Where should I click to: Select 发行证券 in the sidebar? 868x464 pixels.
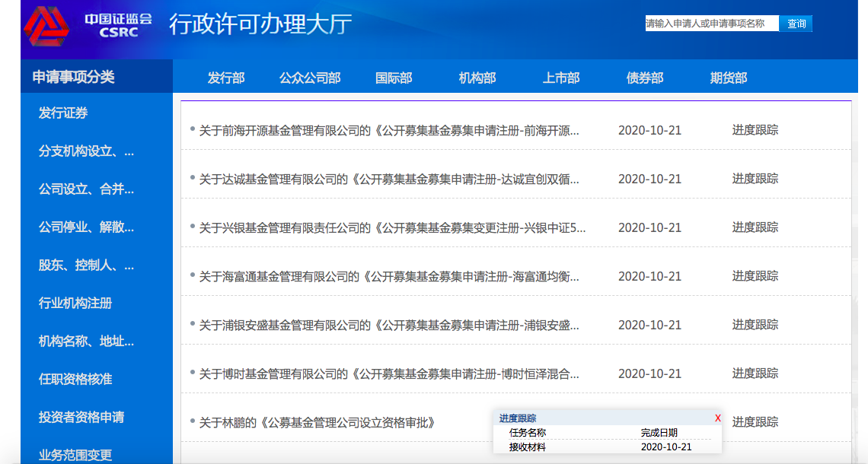(63, 113)
